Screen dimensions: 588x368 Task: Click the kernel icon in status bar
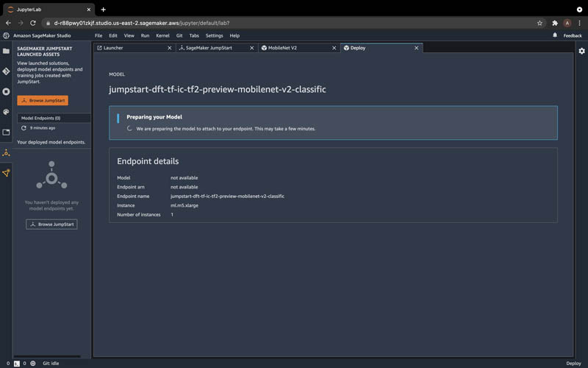pos(33,363)
